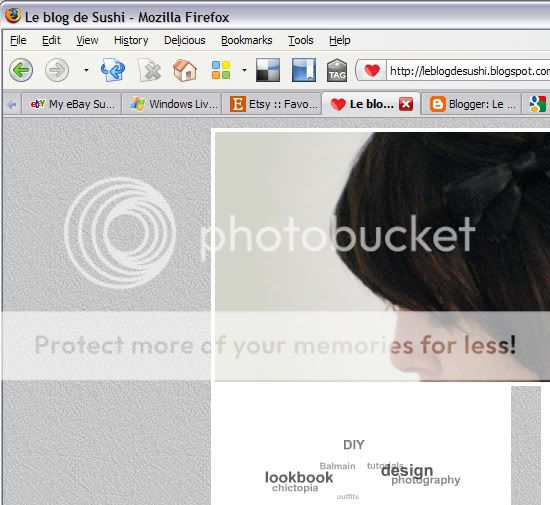Go back with the green arrow button
This screenshot has width=550, height=505.
pos(21,70)
